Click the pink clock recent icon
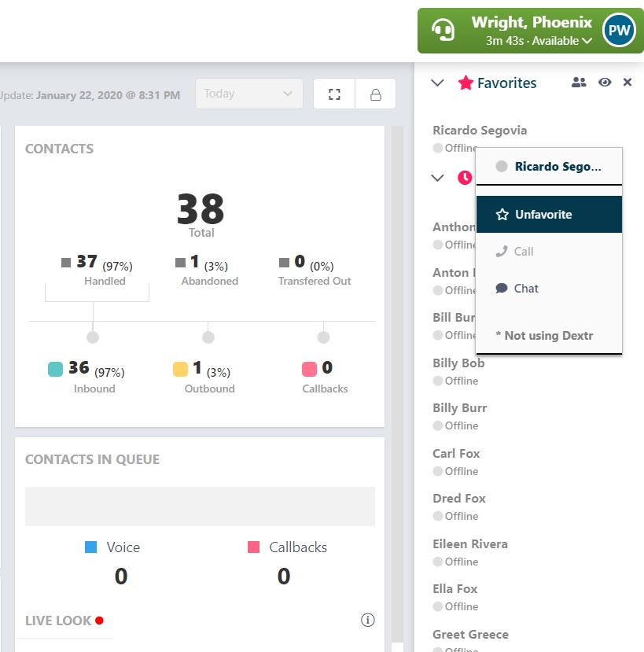The height and width of the screenshot is (652, 644). 465,178
